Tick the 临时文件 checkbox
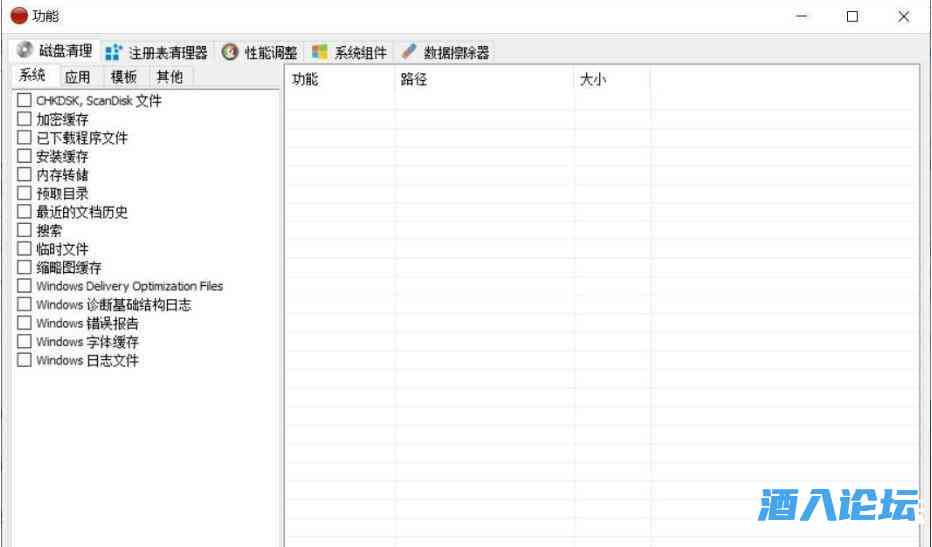 pyautogui.click(x=24, y=249)
